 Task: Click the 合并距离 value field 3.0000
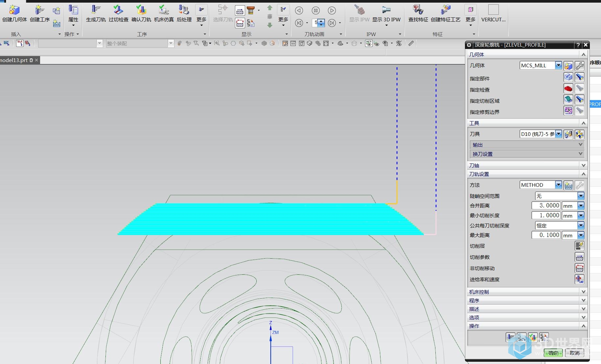click(x=546, y=205)
